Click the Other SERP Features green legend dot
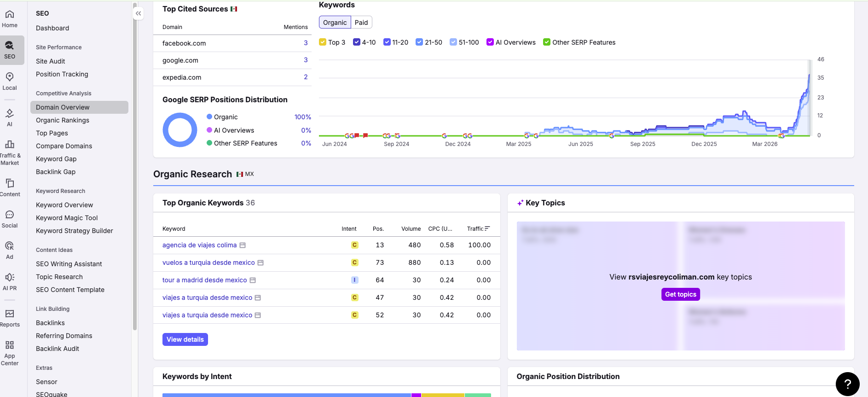Screen dimensions: 868x397 coord(209,143)
